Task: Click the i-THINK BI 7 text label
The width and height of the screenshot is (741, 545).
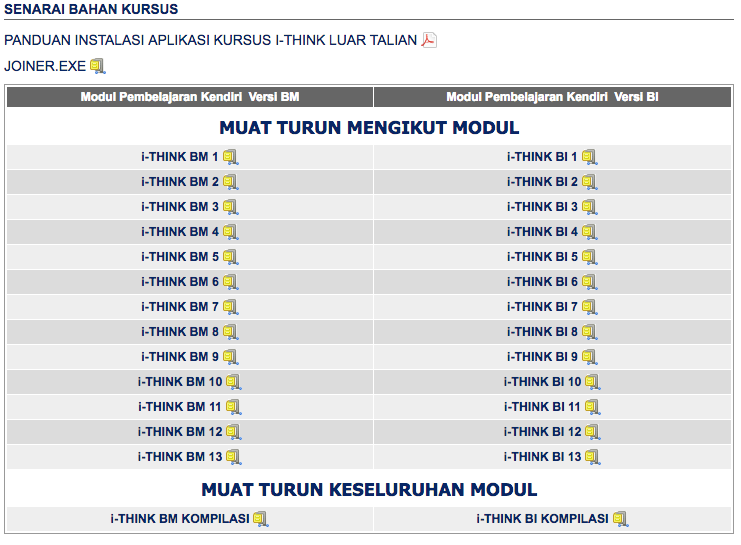Action: (542, 307)
